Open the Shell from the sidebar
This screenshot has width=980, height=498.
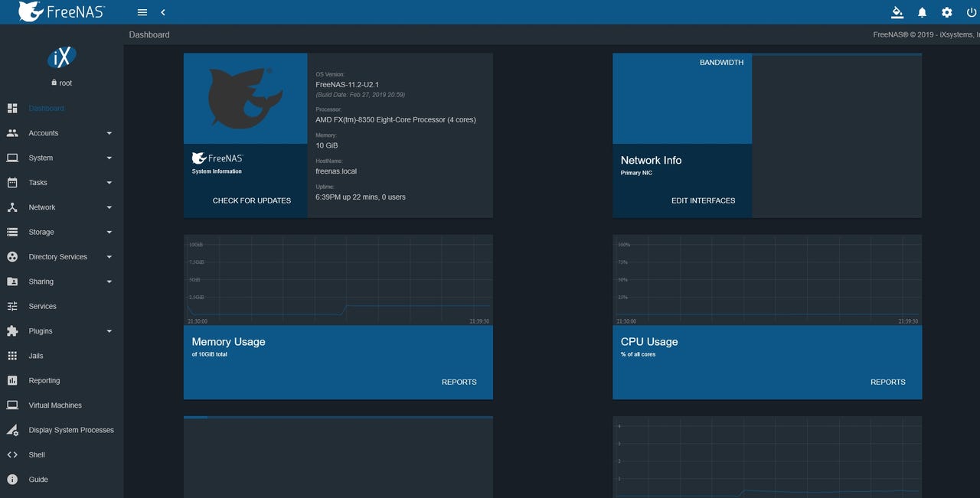click(x=35, y=454)
